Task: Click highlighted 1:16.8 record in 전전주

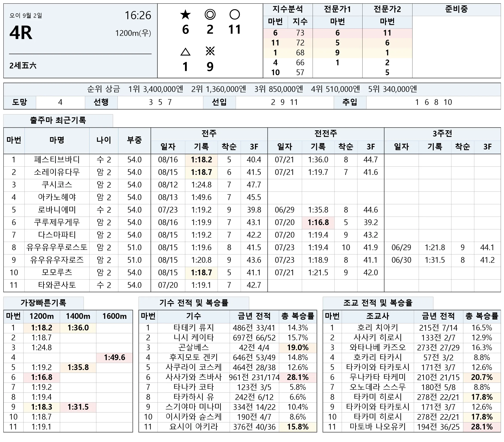Action: pyautogui.click(x=318, y=222)
